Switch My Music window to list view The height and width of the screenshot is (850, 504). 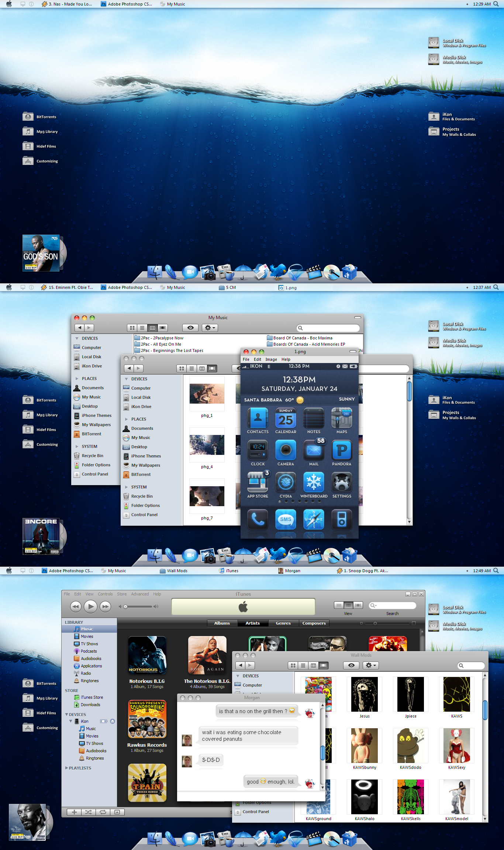[142, 328]
